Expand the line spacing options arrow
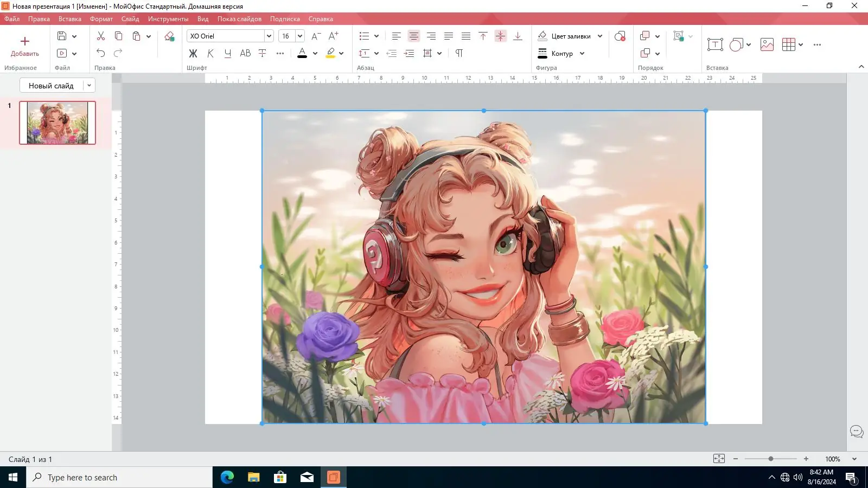 (376, 53)
